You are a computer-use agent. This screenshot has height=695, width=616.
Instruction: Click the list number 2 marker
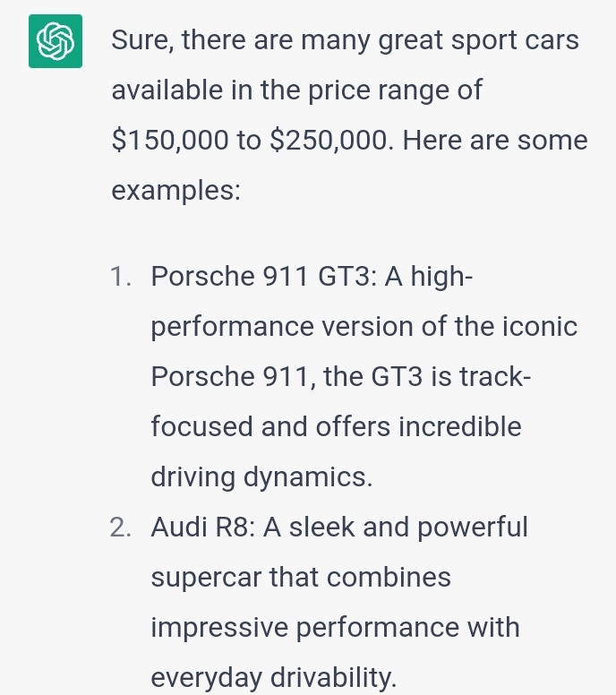[122, 528]
